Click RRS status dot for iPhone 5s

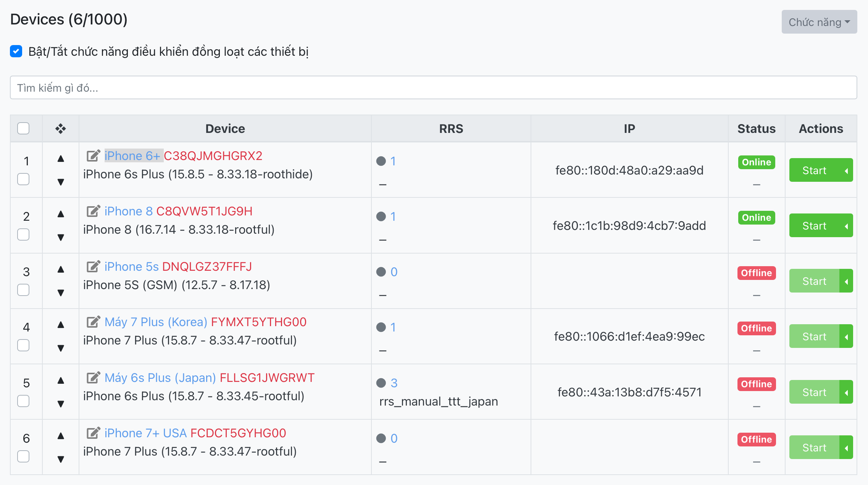click(381, 272)
